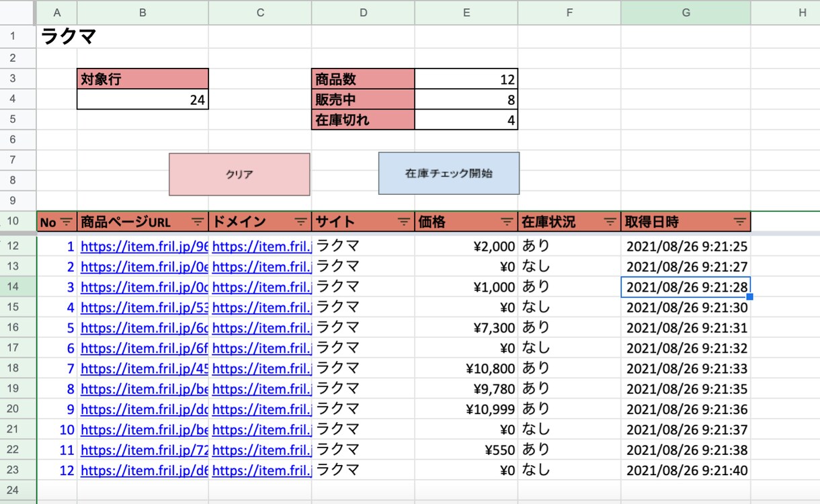Select the ¥7,300 price cell

(x=466, y=328)
